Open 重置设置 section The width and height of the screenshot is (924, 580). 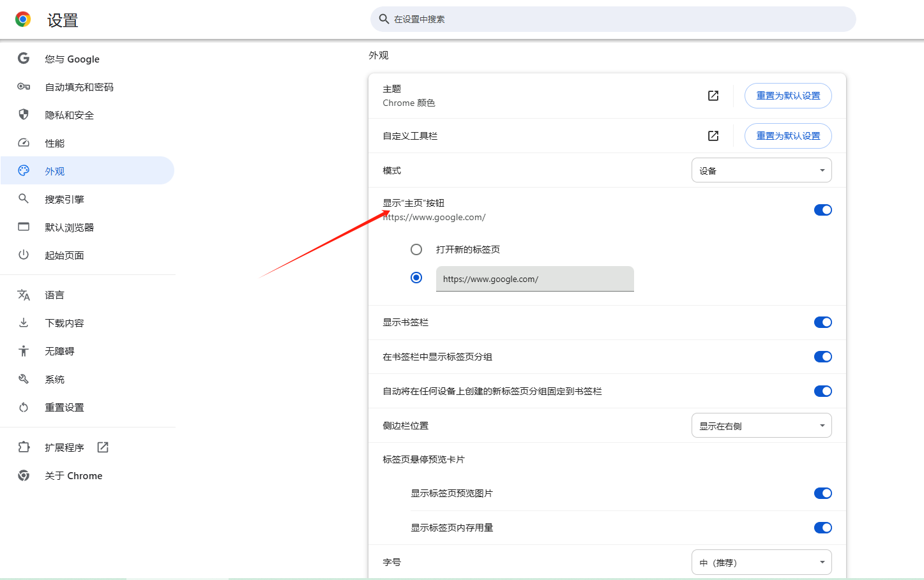[87, 407]
